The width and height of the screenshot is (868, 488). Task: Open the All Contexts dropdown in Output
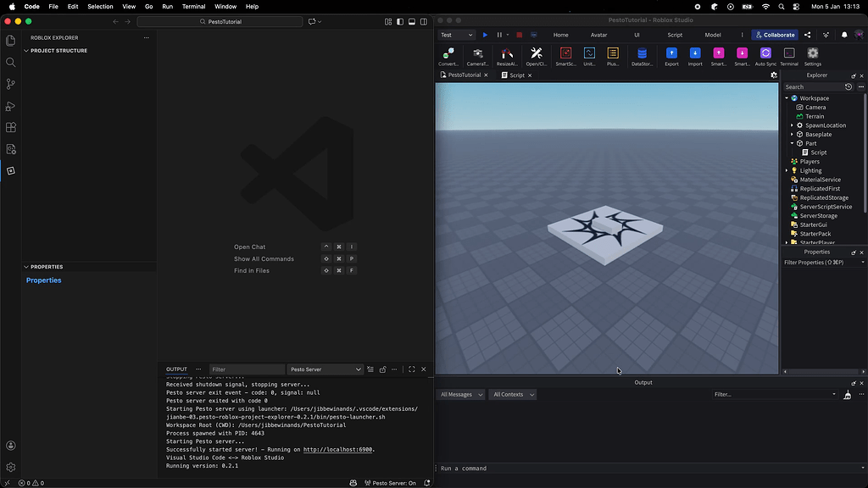[512, 394]
